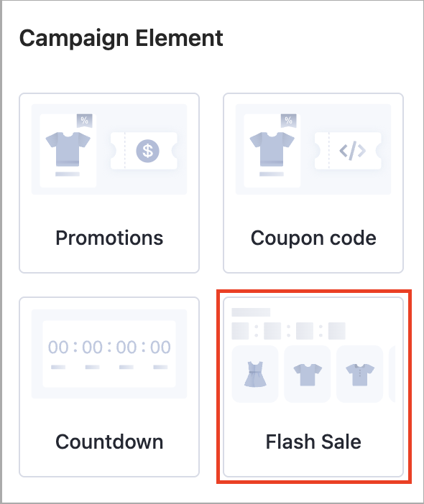The height and width of the screenshot is (504, 424).
Task: Pick the Flash Sale element card
Action: point(313,387)
